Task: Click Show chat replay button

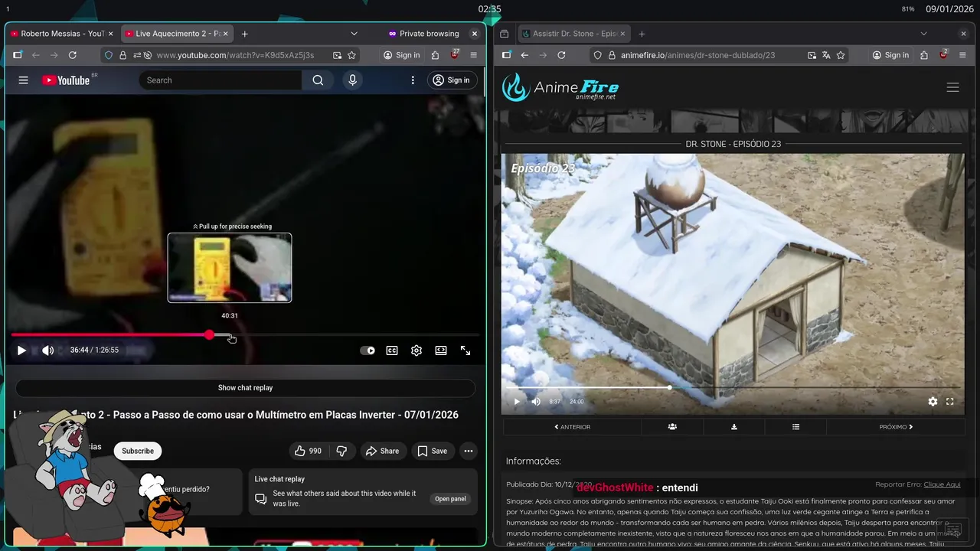Action: pos(245,388)
